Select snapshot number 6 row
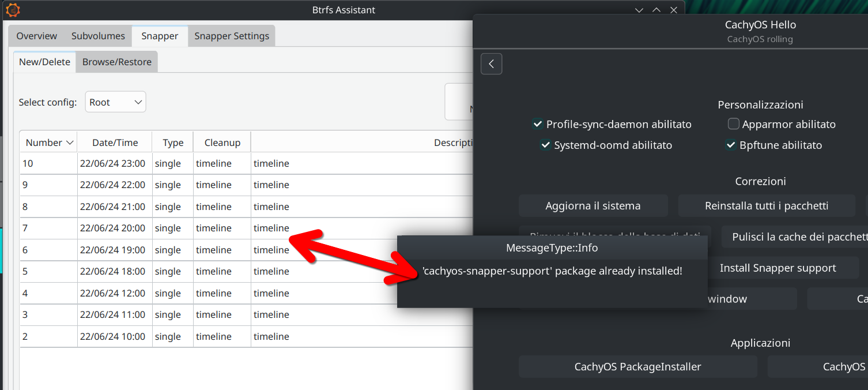 pos(247,250)
